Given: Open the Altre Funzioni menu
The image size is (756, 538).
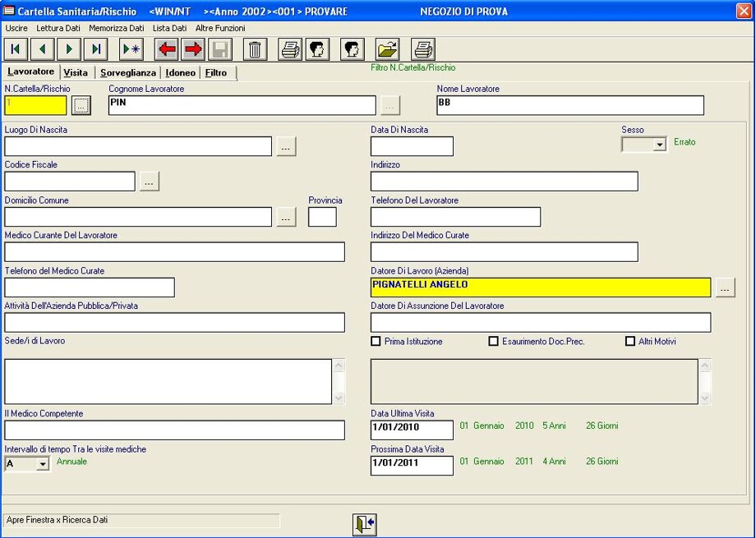Looking at the screenshot, I should tap(220, 28).
